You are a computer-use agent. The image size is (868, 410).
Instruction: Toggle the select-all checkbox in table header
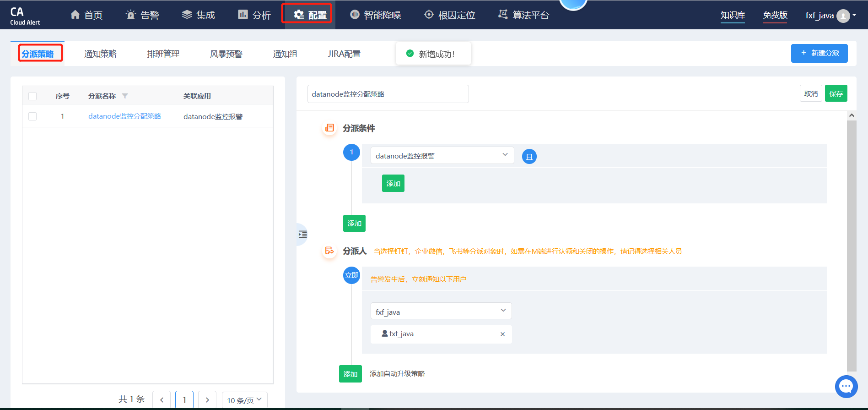(32, 96)
